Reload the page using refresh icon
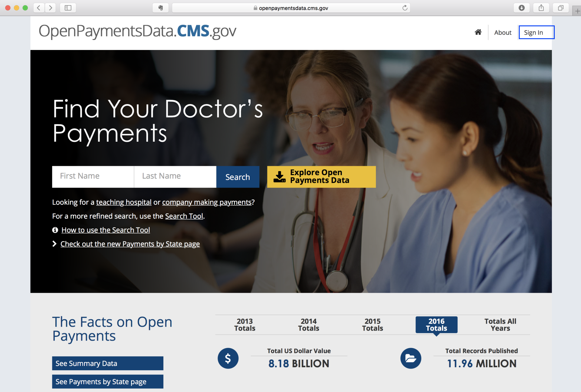This screenshot has height=392, width=581. pos(405,8)
